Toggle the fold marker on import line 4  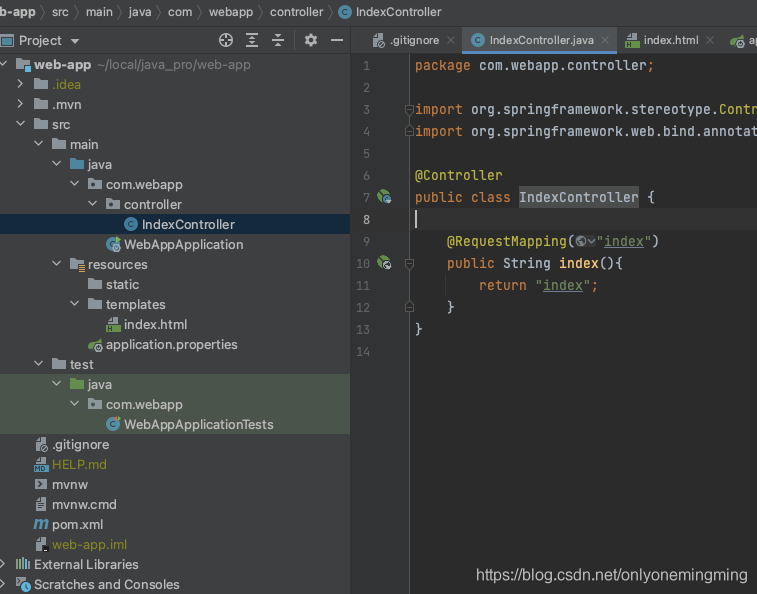click(x=409, y=131)
